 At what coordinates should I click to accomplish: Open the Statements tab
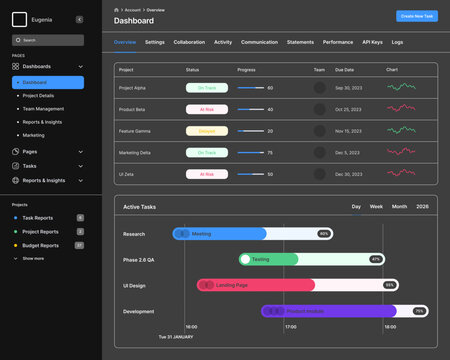pos(300,42)
